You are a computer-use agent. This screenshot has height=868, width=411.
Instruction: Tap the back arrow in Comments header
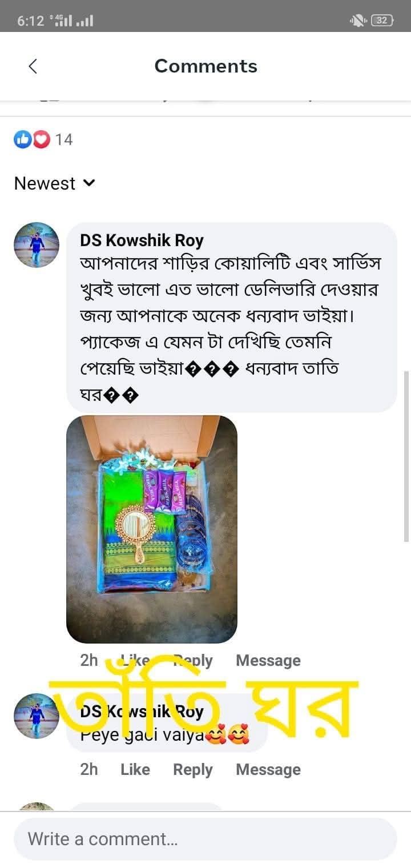tap(33, 66)
